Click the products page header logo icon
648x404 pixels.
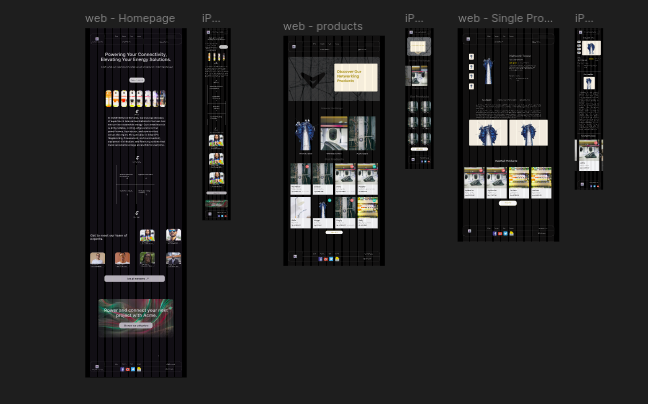pos(294,47)
